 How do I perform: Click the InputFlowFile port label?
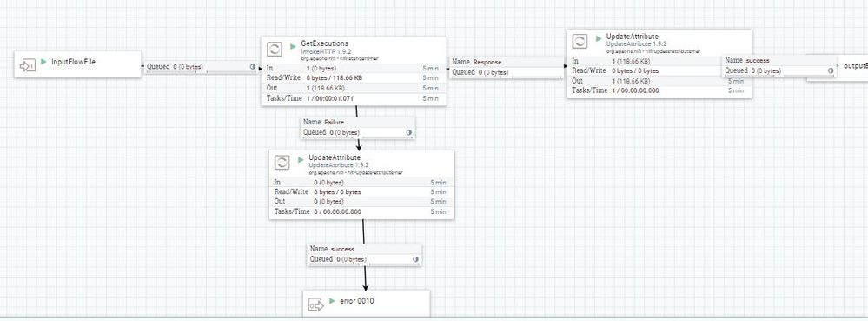pyautogui.click(x=73, y=62)
